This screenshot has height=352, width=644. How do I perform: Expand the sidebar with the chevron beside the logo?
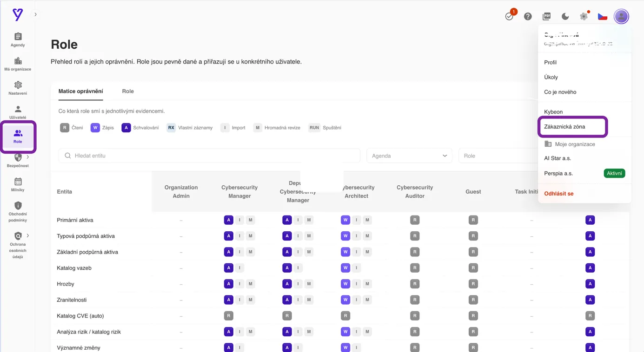(x=35, y=14)
